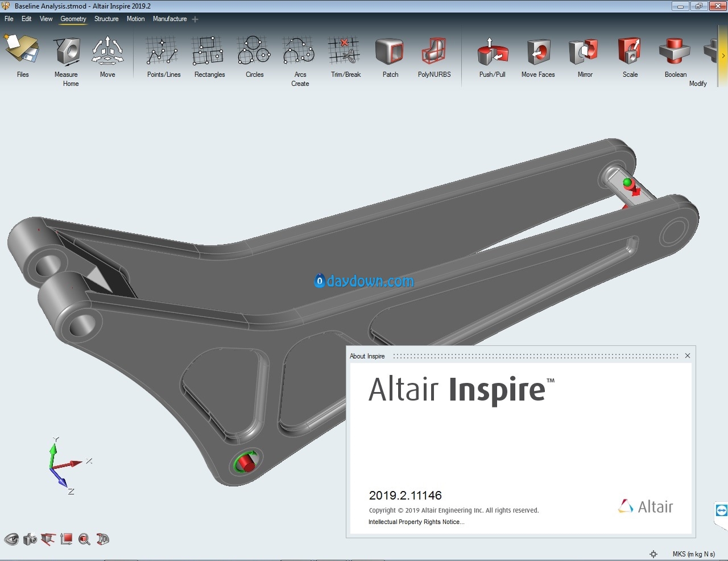Close the About Inspire dialog
This screenshot has width=728, height=561.
[687, 356]
